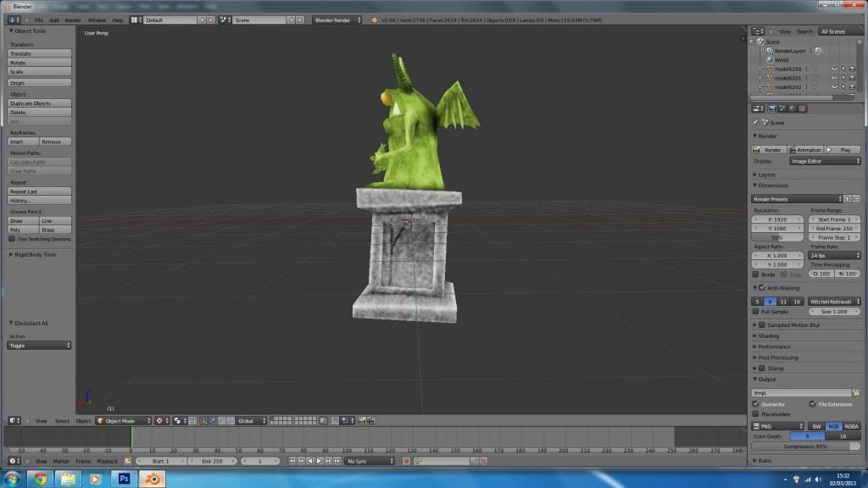868x488 pixels.
Task: Open the Render menu in top bar
Action: [73, 20]
